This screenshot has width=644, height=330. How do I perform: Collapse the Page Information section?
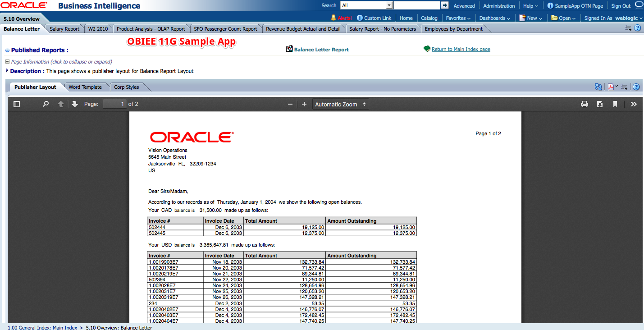(x=7, y=62)
